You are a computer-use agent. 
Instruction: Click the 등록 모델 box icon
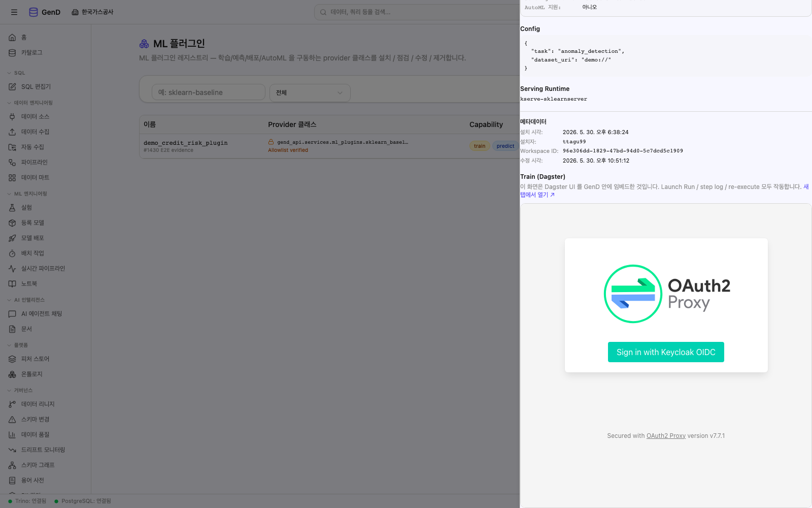pos(12,223)
